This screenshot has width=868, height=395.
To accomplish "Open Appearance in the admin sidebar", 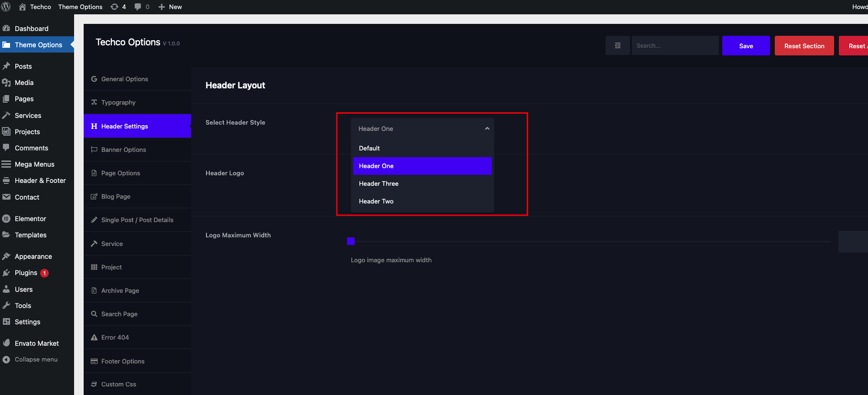I will click(33, 256).
